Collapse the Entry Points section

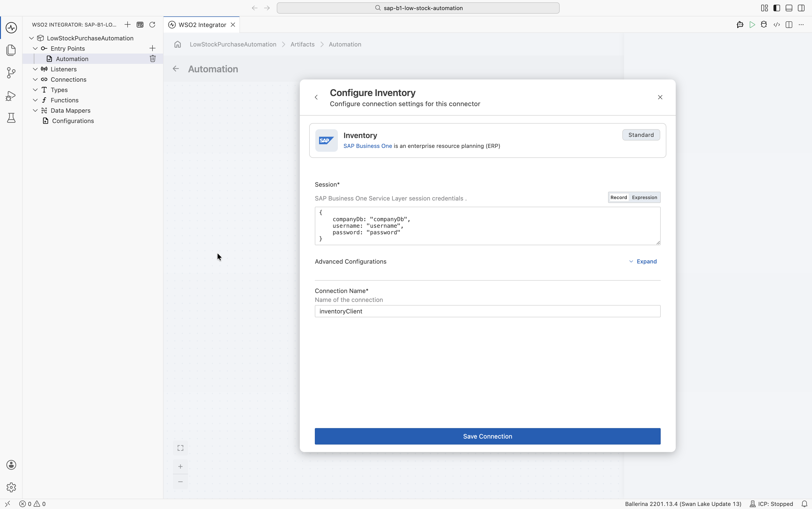click(x=35, y=48)
